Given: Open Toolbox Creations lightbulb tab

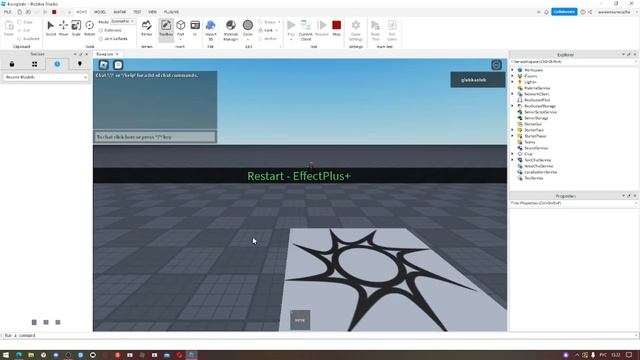Looking at the screenshot, I should click(80, 64).
